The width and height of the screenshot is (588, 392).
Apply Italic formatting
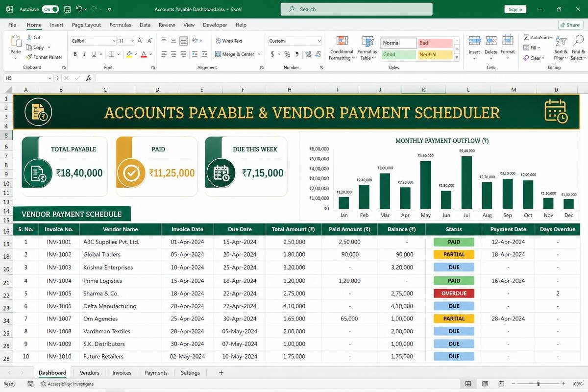pyautogui.click(x=84, y=54)
